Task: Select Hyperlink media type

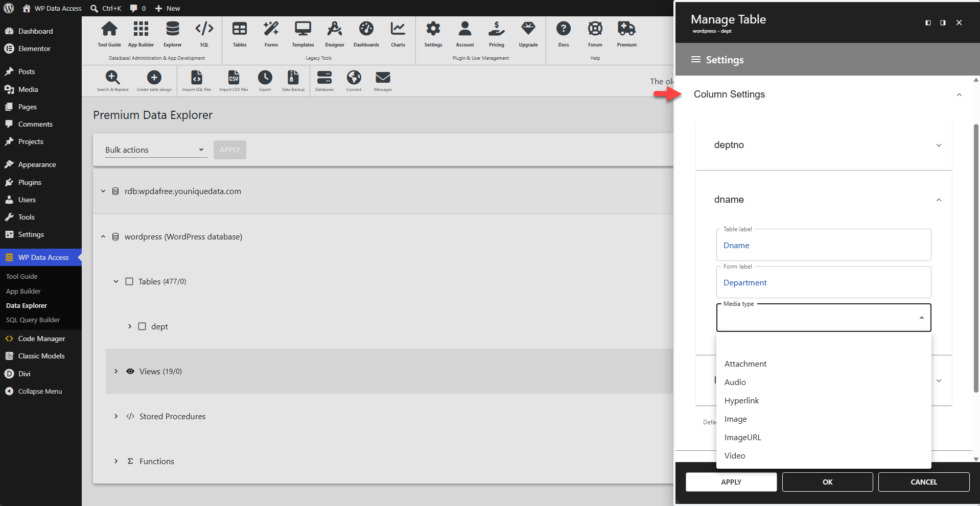Action: point(824,400)
